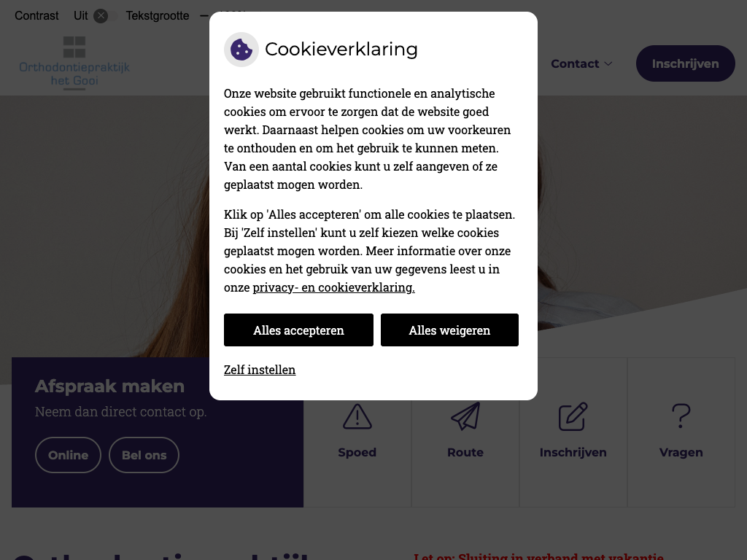Open the privacy- en cookieverklaring link

click(x=333, y=287)
